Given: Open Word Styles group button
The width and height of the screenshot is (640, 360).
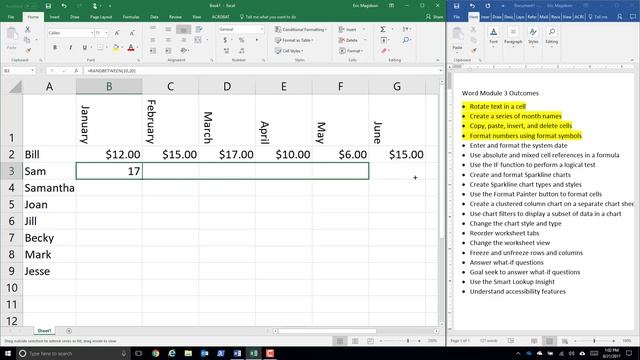Looking at the screenshot, I should point(533,37).
